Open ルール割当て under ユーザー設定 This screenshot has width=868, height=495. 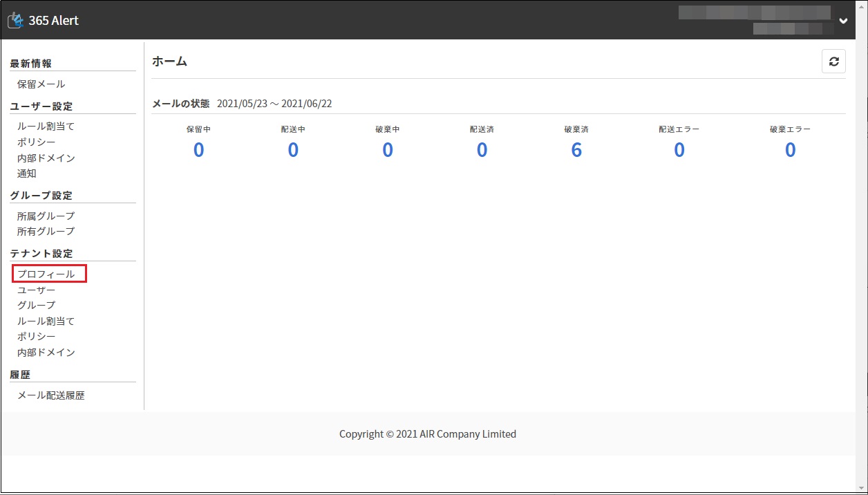[x=46, y=127]
